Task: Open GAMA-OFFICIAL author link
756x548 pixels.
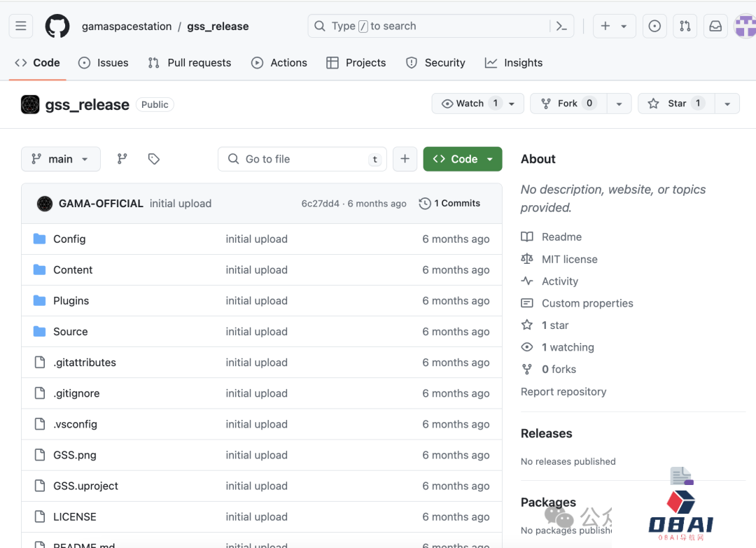Action: pos(101,204)
